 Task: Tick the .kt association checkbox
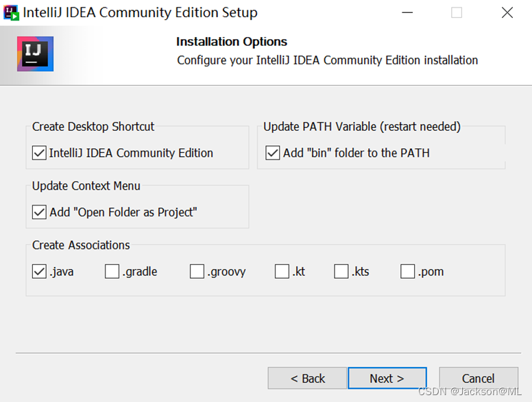pyautogui.click(x=282, y=272)
